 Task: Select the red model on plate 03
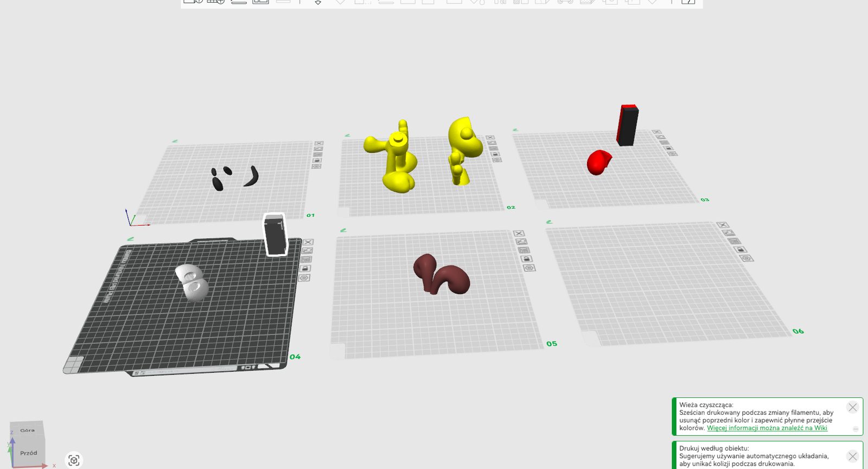click(x=599, y=162)
